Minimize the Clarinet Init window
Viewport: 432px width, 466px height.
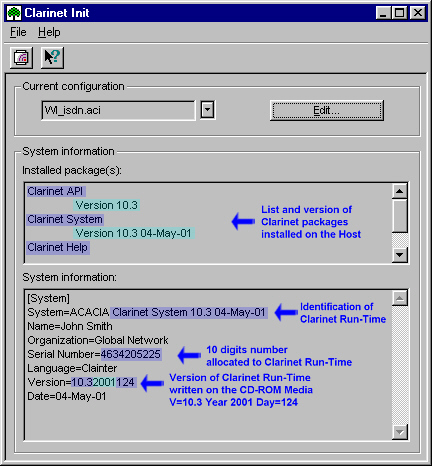(x=383, y=13)
